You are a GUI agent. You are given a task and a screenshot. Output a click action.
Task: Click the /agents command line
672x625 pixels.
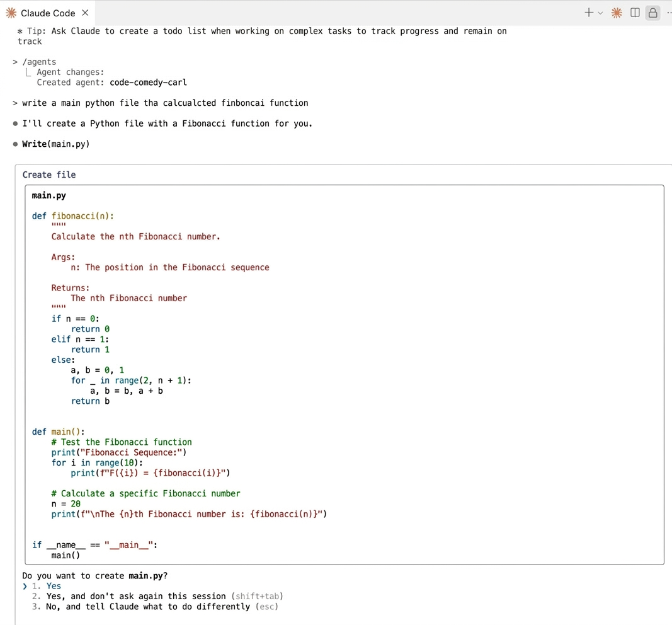39,62
